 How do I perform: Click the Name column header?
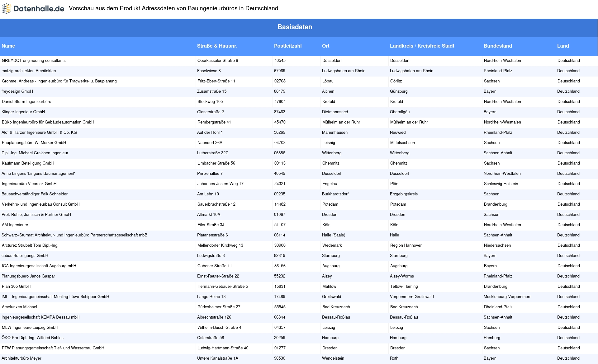[8, 46]
